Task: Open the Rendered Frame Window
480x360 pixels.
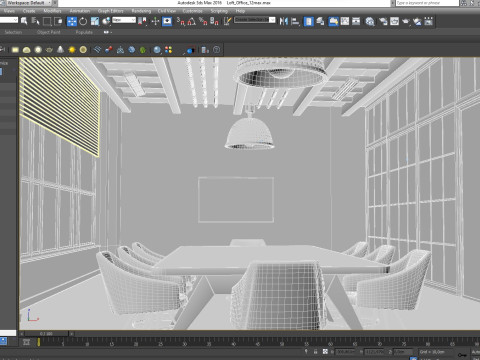Action: pyautogui.click(x=394, y=22)
